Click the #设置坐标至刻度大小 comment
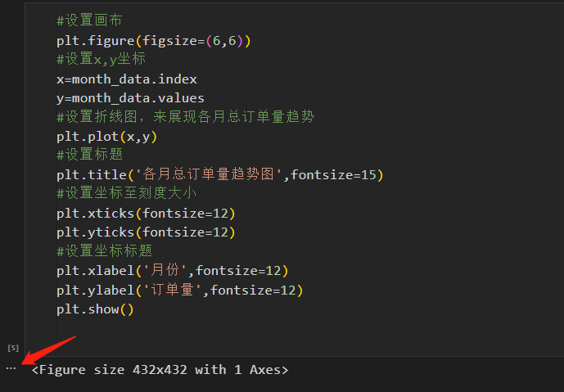This screenshot has width=564, height=392. (127, 193)
